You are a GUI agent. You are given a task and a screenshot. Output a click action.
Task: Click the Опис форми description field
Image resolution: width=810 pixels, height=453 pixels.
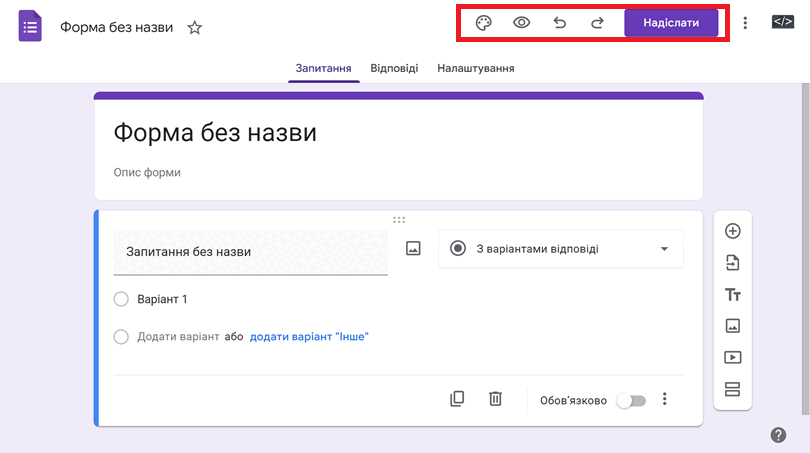tap(147, 173)
